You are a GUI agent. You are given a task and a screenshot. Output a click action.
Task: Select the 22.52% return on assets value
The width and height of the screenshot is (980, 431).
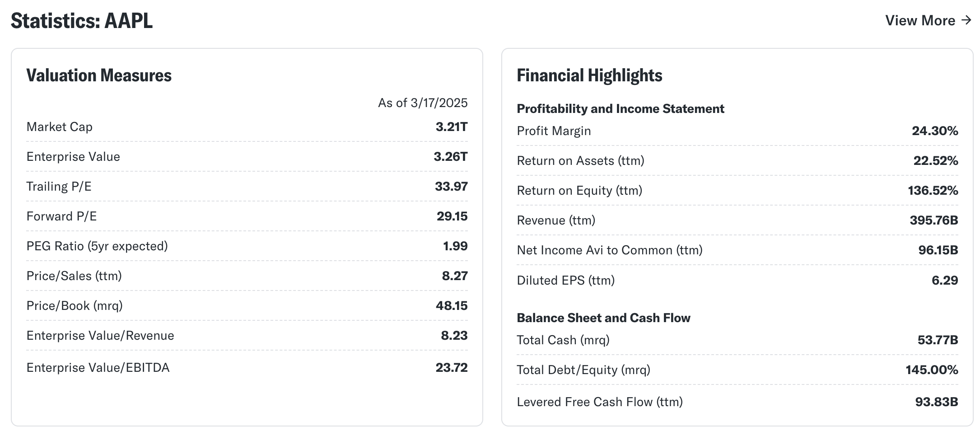936,161
